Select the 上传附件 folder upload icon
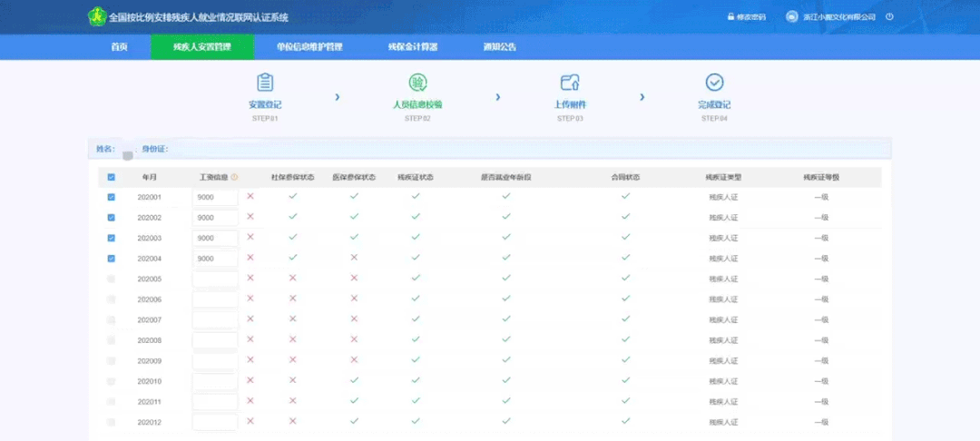Image resolution: width=980 pixels, height=441 pixels. pyautogui.click(x=570, y=83)
